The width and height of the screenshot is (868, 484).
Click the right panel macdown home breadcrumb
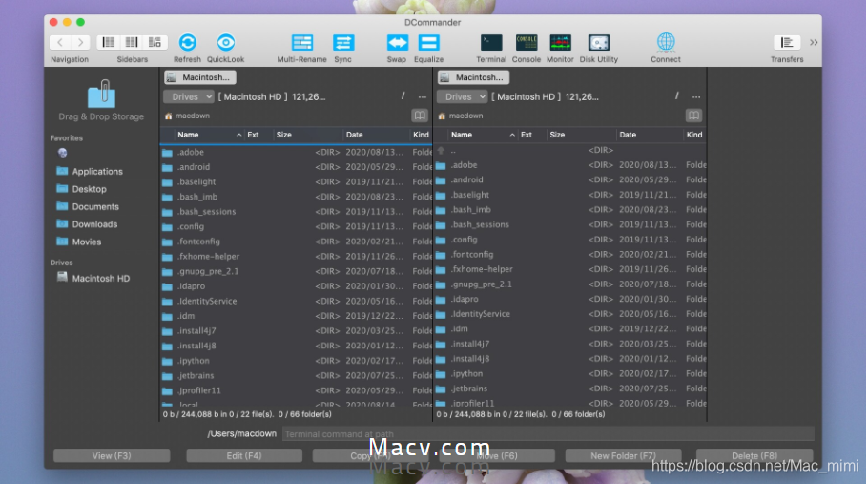point(461,116)
